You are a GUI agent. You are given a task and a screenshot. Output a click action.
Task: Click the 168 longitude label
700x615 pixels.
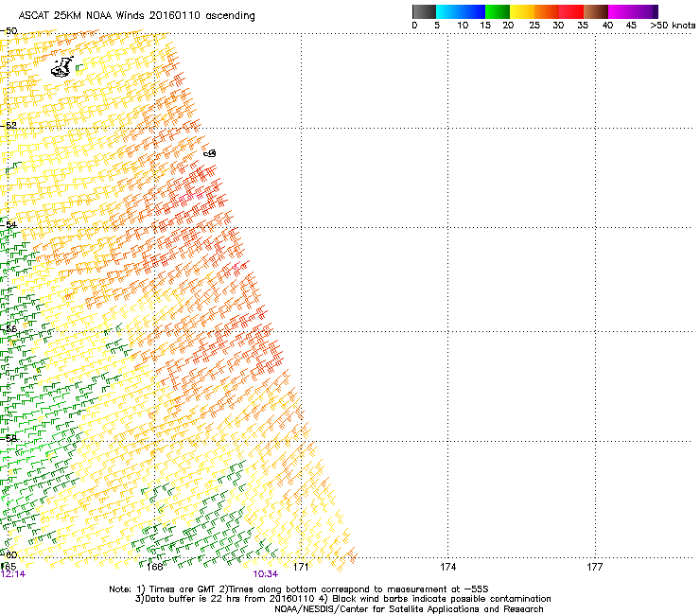pos(154,567)
